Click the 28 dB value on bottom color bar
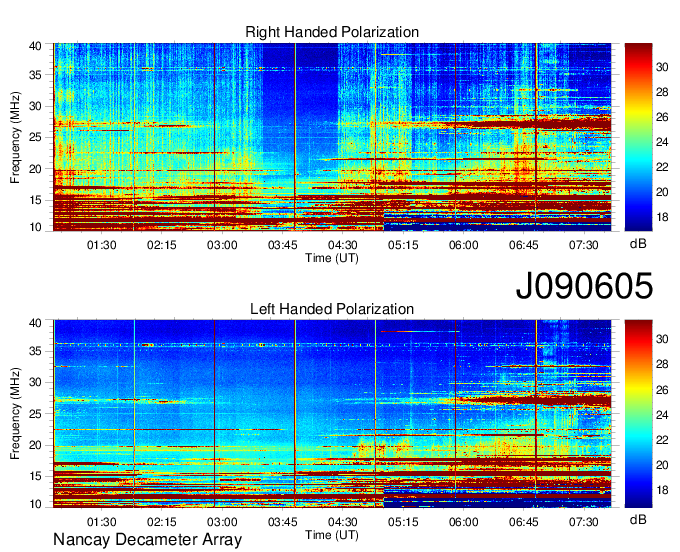Viewport: 680px width, 552px height. tap(662, 364)
